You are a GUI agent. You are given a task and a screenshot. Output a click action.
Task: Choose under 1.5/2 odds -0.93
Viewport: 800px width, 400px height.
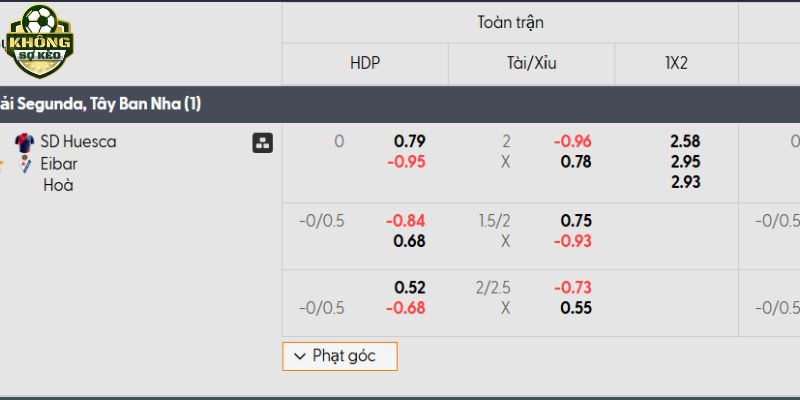point(572,241)
